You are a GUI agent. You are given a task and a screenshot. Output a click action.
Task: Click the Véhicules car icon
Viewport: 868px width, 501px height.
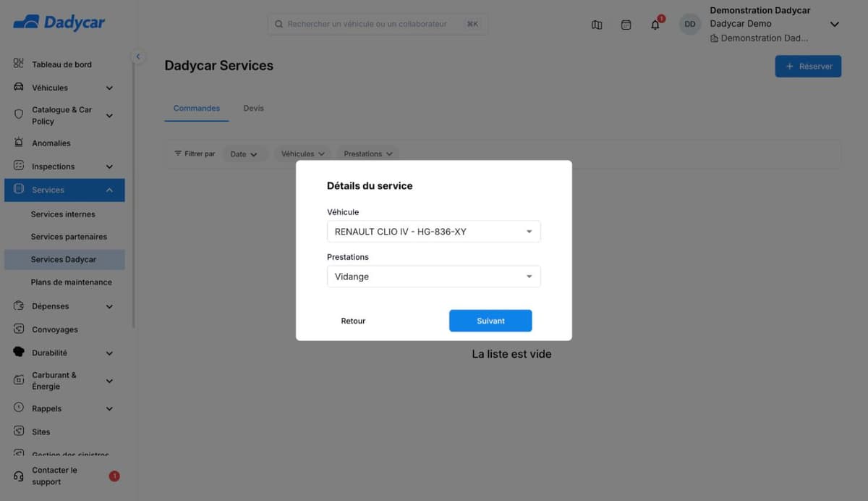pos(19,87)
